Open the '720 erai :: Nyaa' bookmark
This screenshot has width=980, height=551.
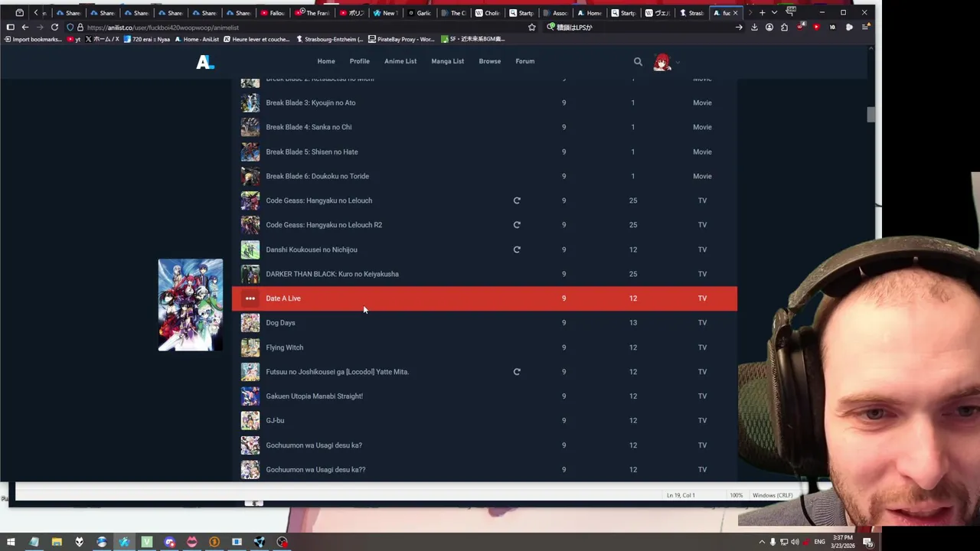pyautogui.click(x=146, y=39)
